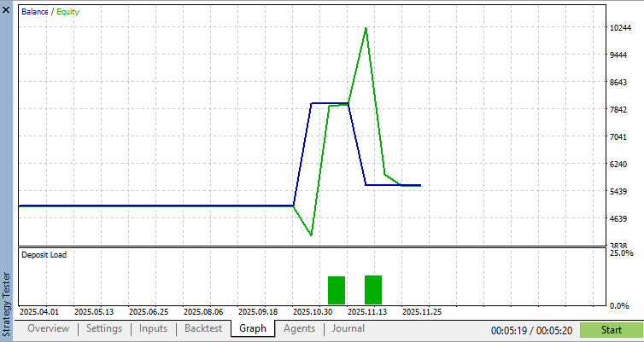This screenshot has width=644, height=342.
Task: Click the 9444 axis value
Action: pyautogui.click(x=618, y=55)
